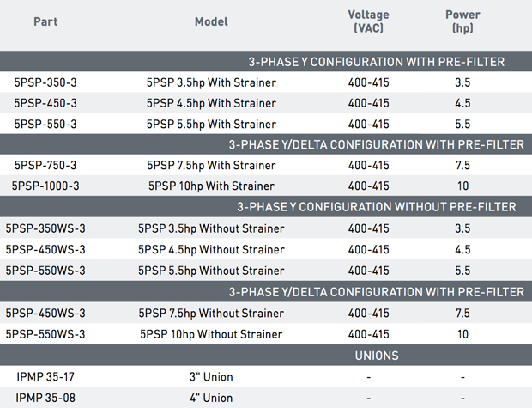The width and height of the screenshot is (532, 408).
Task: Click the 5PSP-1000-3 part cell
Action: click(45, 186)
